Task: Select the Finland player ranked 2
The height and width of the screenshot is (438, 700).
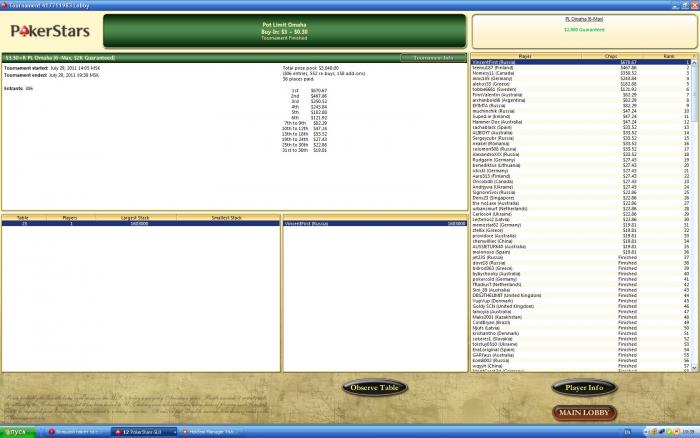Action: [x=581, y=67]
